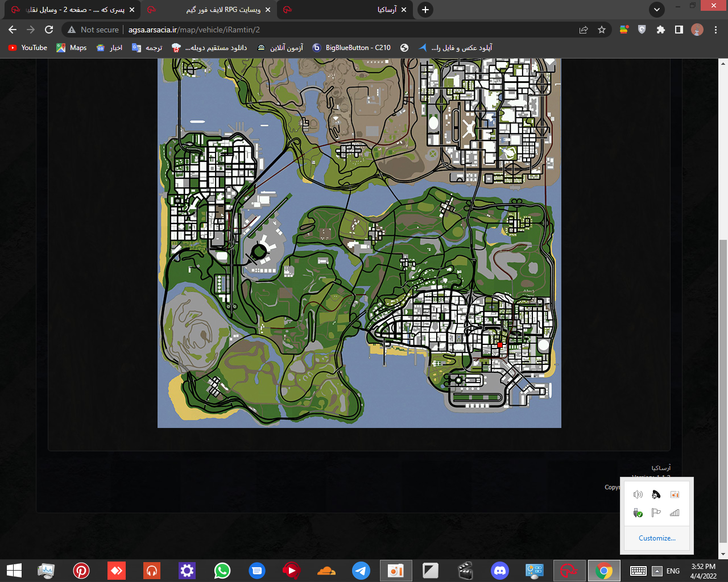Open the Cloudflare taskbar icon
This screenshot has width=728, height=582.
pos(326,571)
